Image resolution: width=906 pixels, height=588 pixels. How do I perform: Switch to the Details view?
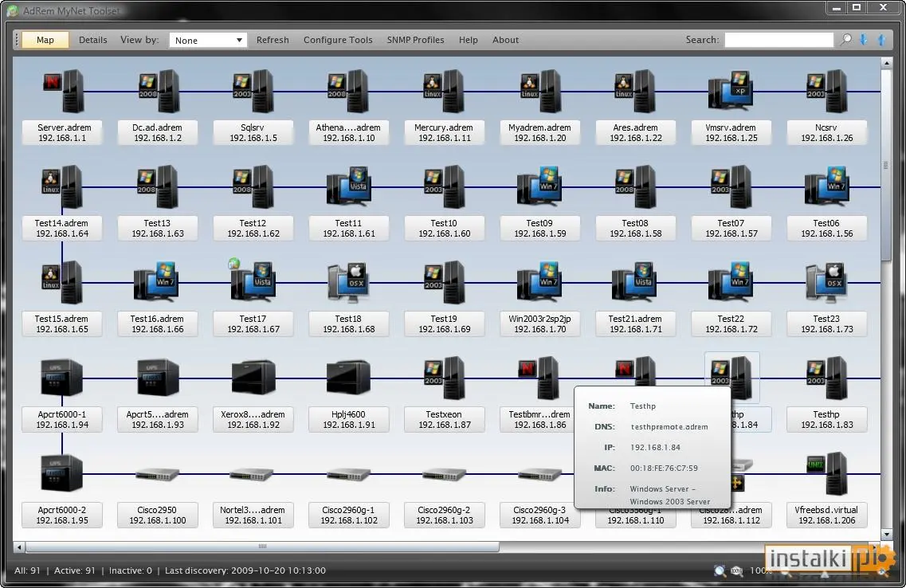tap(93, 40)
